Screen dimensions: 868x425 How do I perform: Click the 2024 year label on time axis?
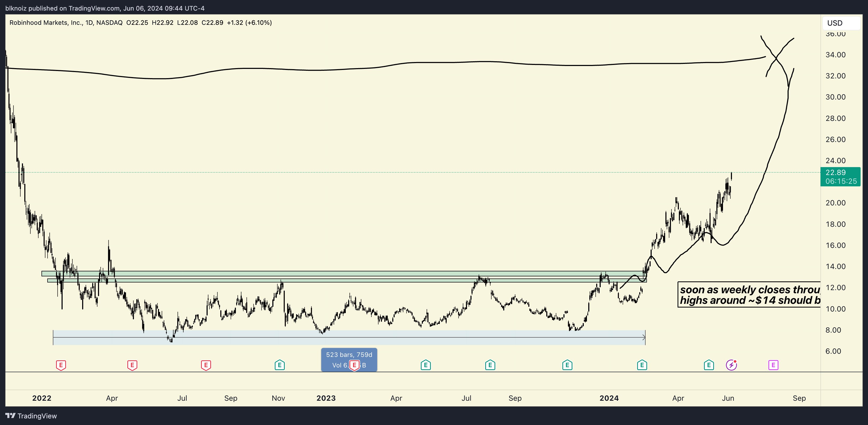609,398
